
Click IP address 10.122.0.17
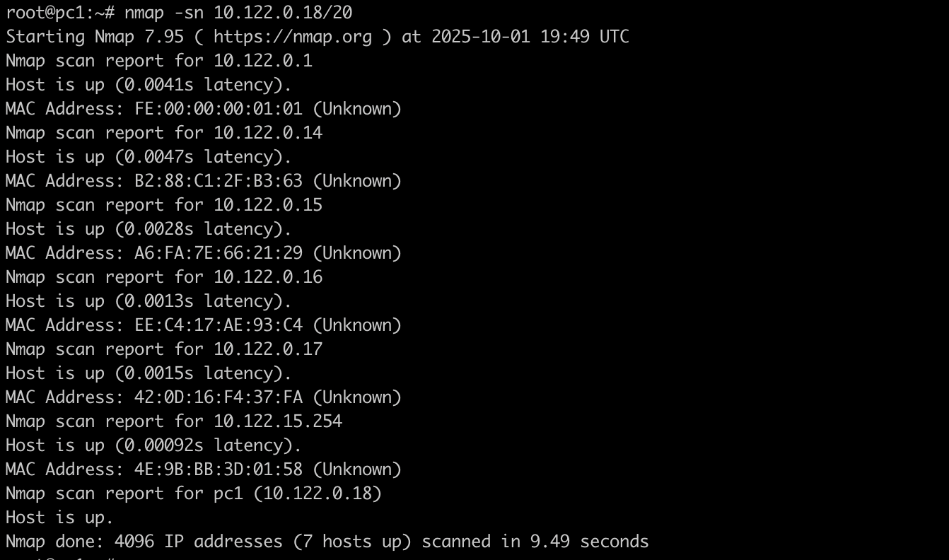(267, 349)
